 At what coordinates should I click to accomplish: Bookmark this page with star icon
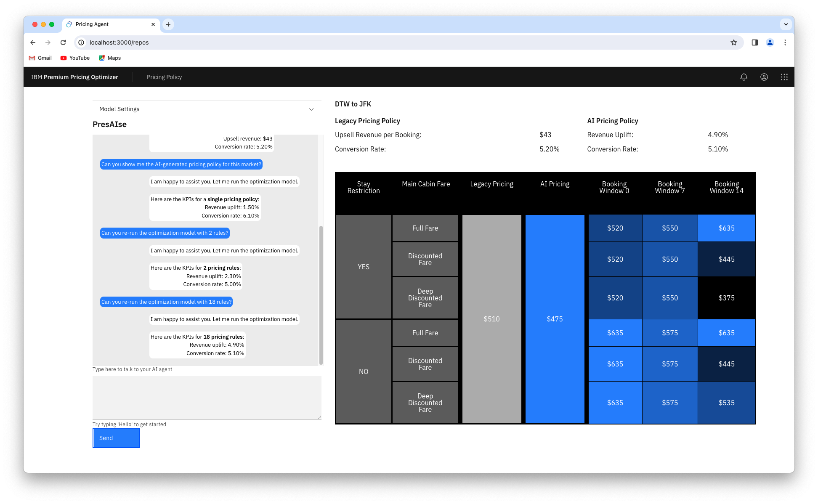tap(733, 42)
